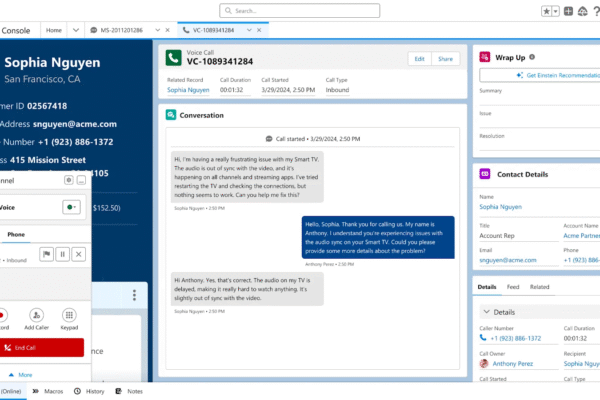Click the Wrap Up info icon

532,57
